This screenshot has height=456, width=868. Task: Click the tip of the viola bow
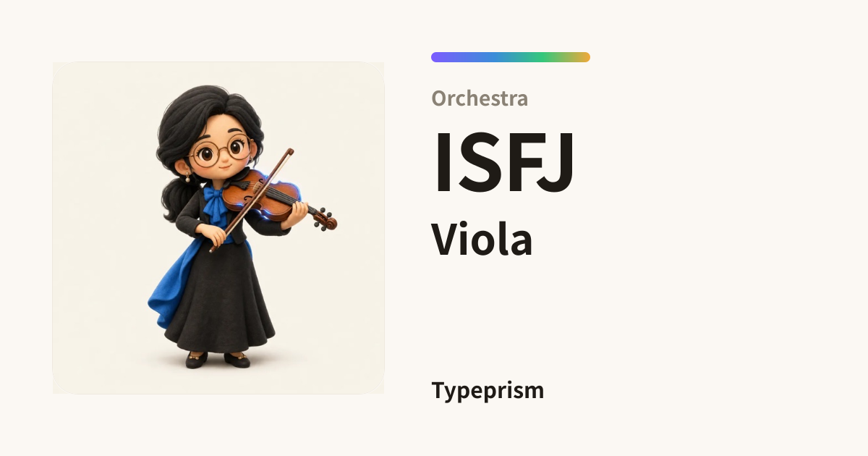pos(289,152)
